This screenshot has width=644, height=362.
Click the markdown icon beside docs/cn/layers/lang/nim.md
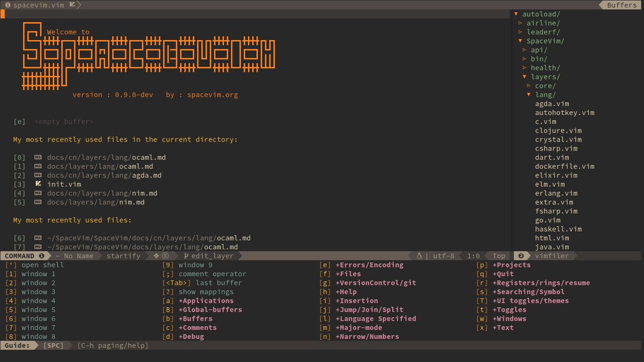pyautogui.click(x=38, y=194)
